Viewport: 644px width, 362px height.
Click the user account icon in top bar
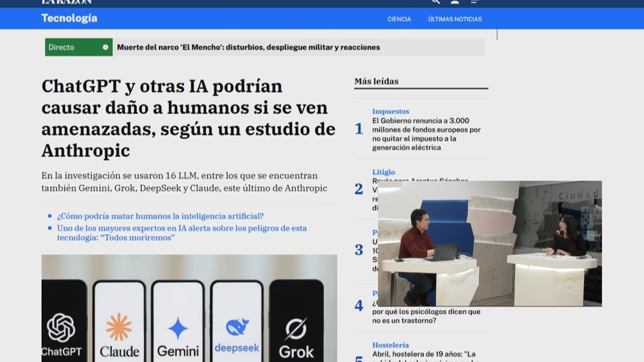pyautogui.click(x=455, y=2)
